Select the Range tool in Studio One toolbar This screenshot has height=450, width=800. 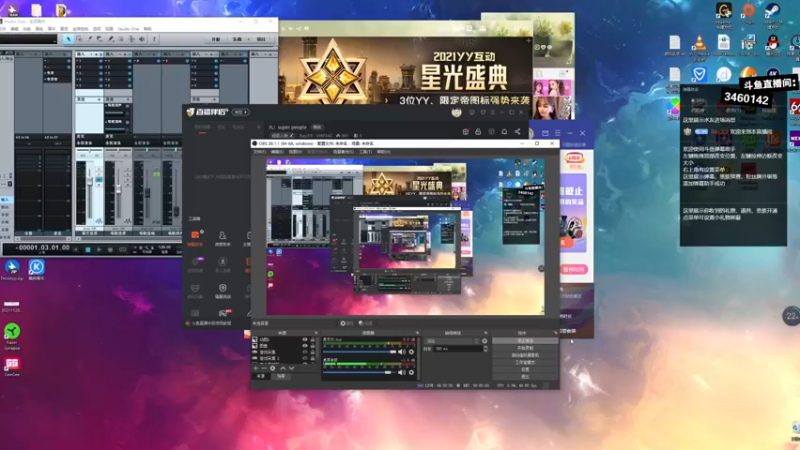coord(79,39)
